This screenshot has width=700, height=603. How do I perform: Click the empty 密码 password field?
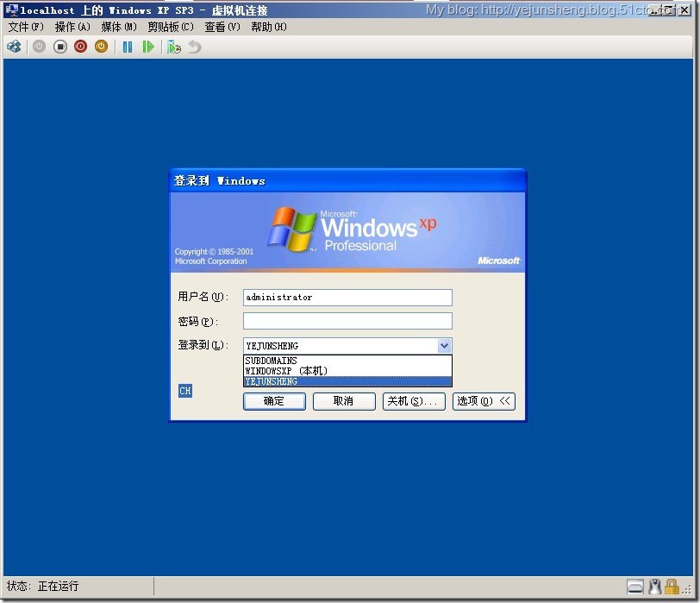coord(347,321)
